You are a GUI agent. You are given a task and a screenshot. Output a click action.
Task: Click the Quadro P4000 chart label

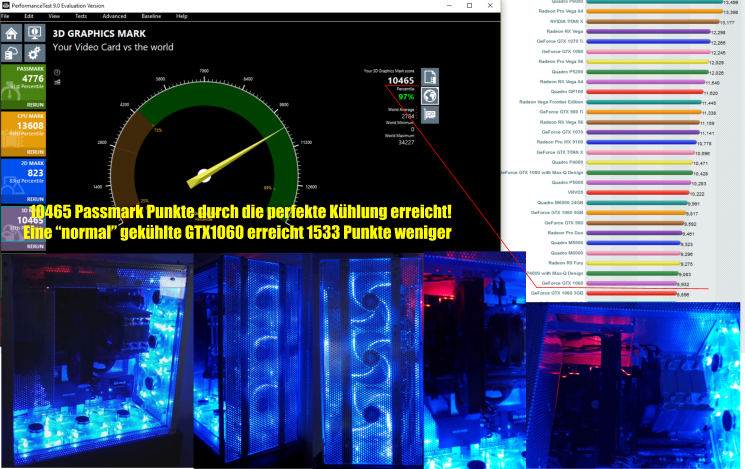(567, 162)
